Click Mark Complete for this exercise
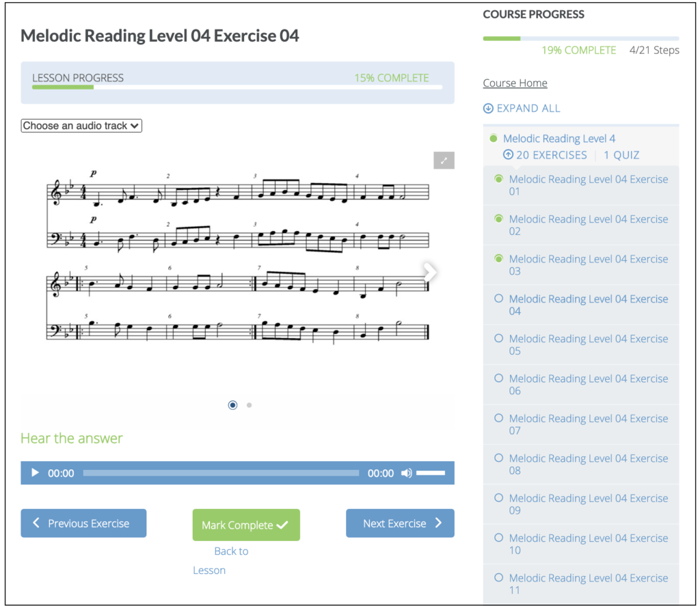This screenshot has height=606, width=700. [x=246, y=525]
